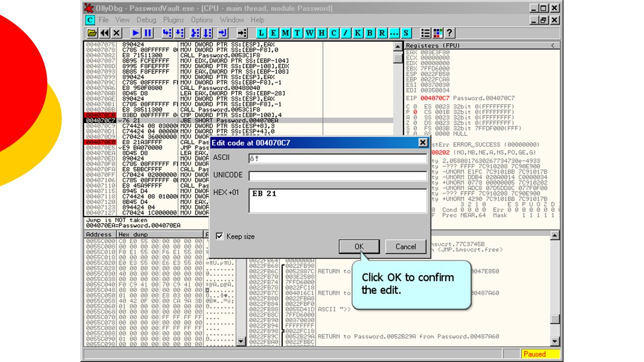The height and width of the screenshot is (362, 644).
Task: Open the Log window L button
Action: coord(262,33)
